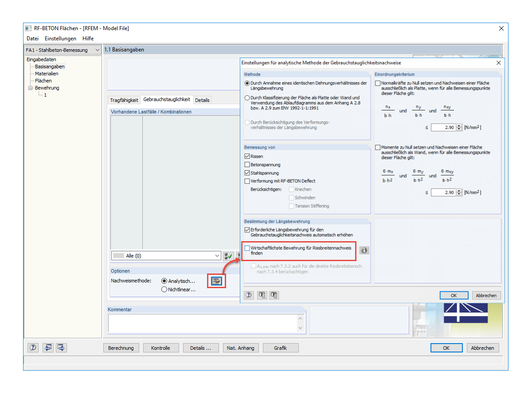Collapse the Bewehrung tree node

pos(30,88)
